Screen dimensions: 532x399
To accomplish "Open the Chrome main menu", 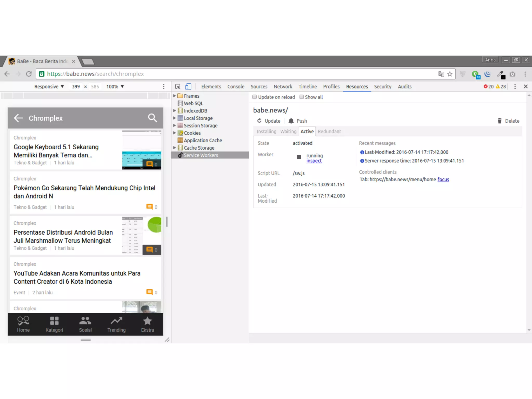I will coord(525,74).
